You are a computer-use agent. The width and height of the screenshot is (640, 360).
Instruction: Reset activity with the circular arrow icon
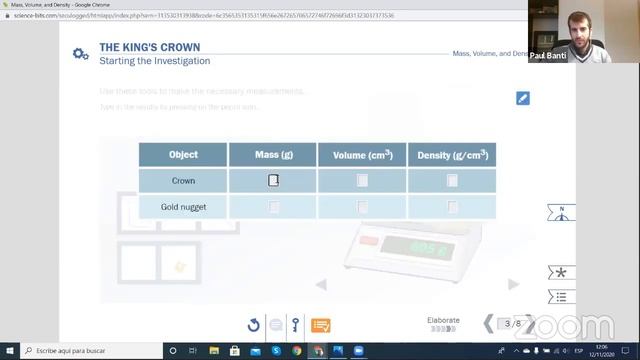point(253,325)
